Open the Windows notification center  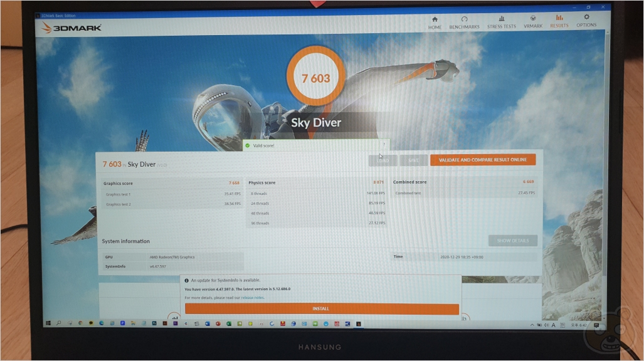[596, 325]
